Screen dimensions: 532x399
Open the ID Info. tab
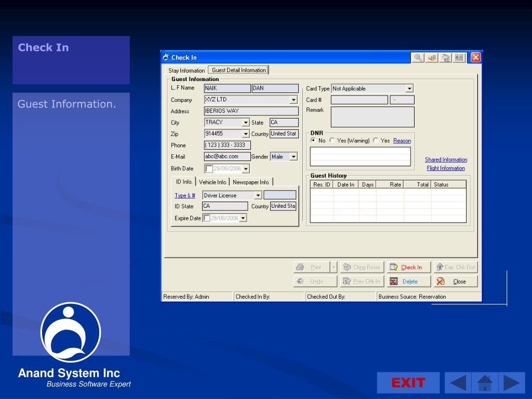click(x=184, y=182)
